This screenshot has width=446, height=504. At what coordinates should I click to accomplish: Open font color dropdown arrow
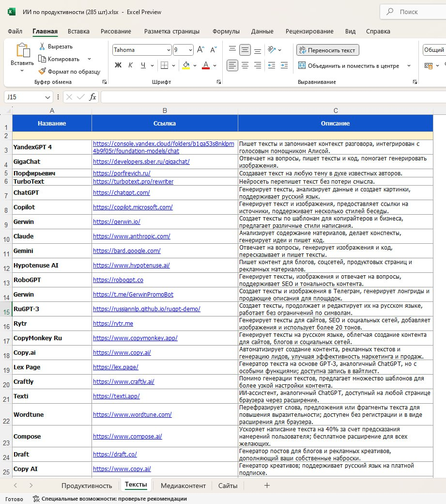215,65
